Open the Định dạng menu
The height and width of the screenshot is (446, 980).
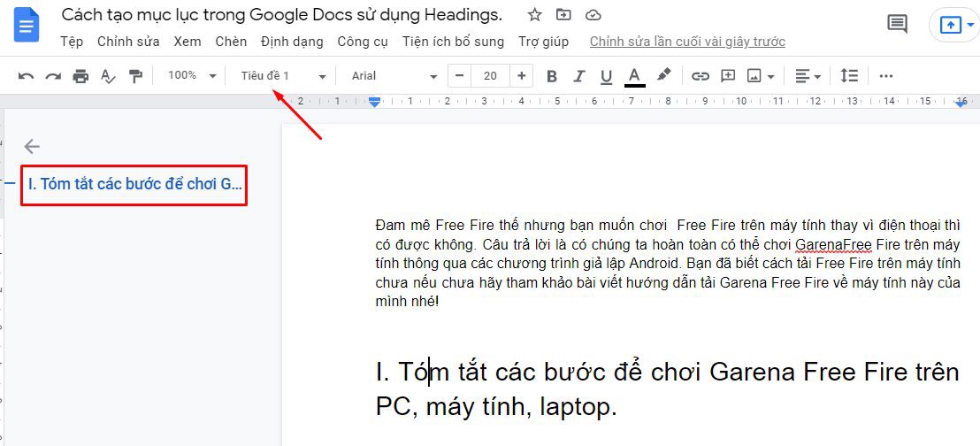pos(292,42)
